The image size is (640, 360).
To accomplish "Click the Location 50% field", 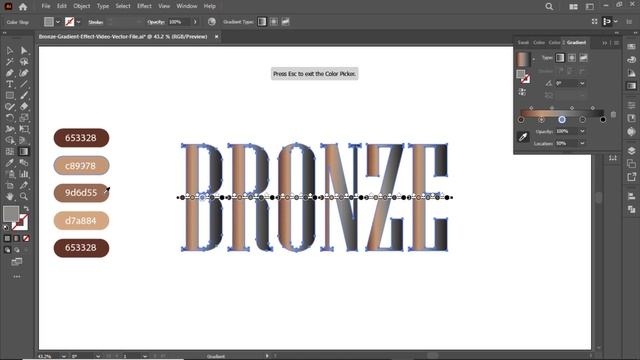I will [567, 143].
